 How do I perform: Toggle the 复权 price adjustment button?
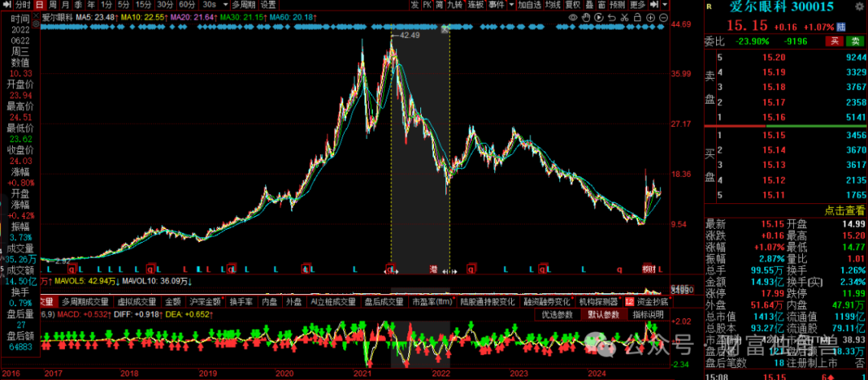pyautogui.click(x=572, y=5)
